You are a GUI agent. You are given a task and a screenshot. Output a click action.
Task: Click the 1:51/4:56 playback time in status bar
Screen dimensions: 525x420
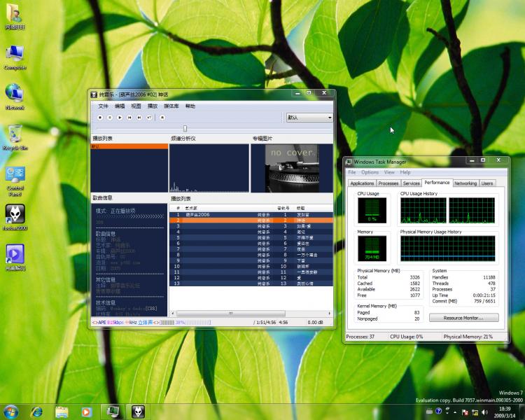point(266,323)
